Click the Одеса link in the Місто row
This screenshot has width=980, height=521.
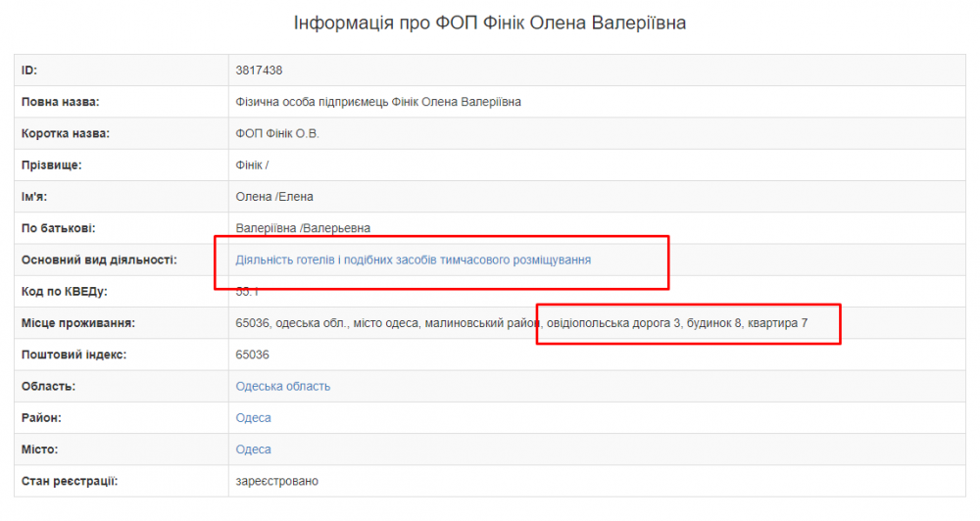tap(253, 450)
